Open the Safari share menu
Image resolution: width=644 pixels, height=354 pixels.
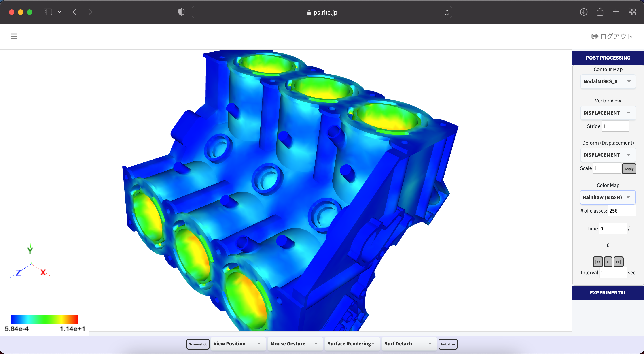click(x=600, y=12)
